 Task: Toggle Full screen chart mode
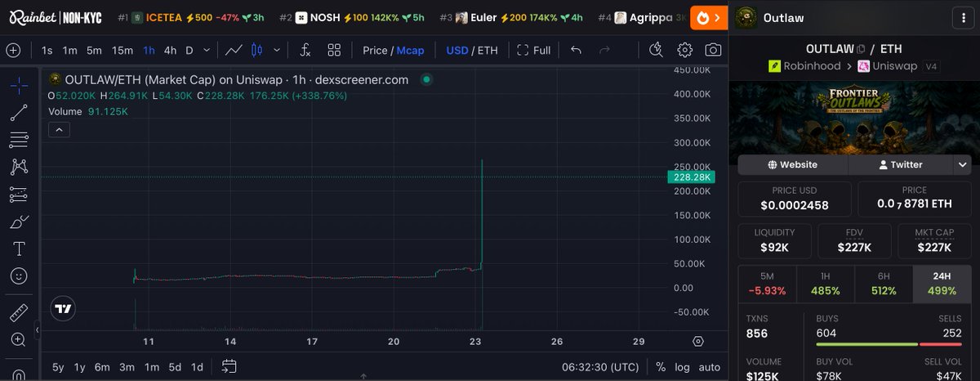[534, 50]
